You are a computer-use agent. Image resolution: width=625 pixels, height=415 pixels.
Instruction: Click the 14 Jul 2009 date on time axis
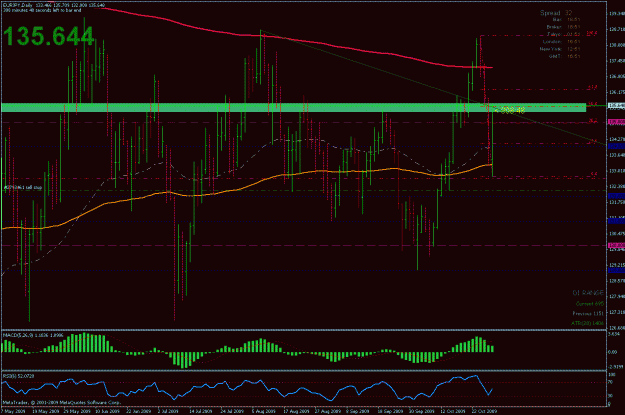200,411
